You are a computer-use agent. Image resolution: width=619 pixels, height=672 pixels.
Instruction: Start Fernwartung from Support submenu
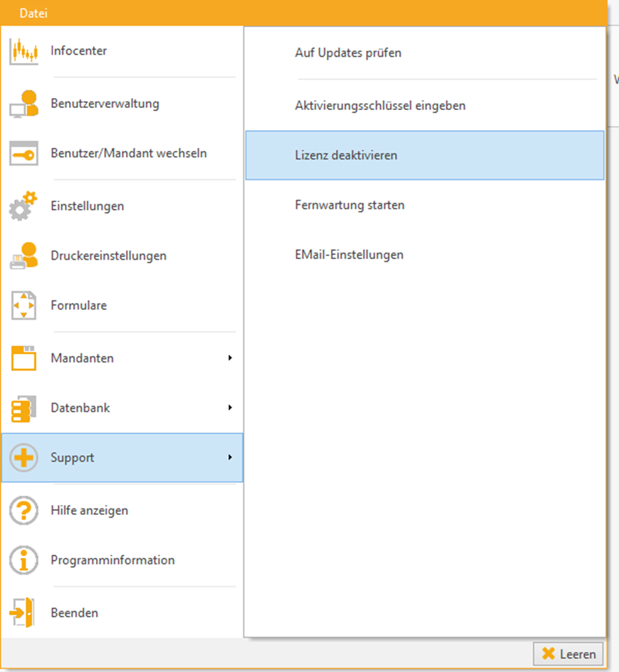pyautogui.click(x=349, y=205)
